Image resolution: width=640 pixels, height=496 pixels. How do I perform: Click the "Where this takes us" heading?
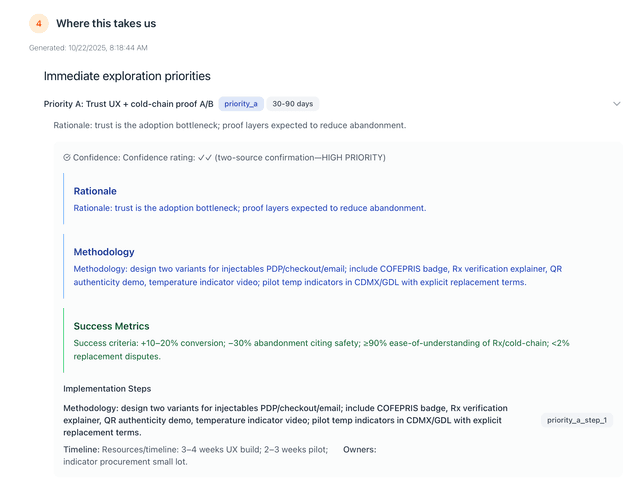pyautogui.click(x=106, y=23)
